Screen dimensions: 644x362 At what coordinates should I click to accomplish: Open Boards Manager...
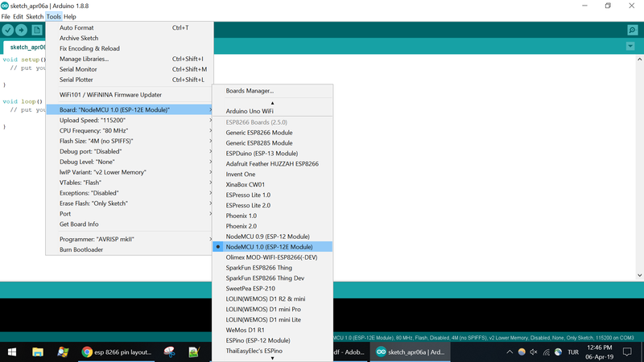click(x=272, y=91)
